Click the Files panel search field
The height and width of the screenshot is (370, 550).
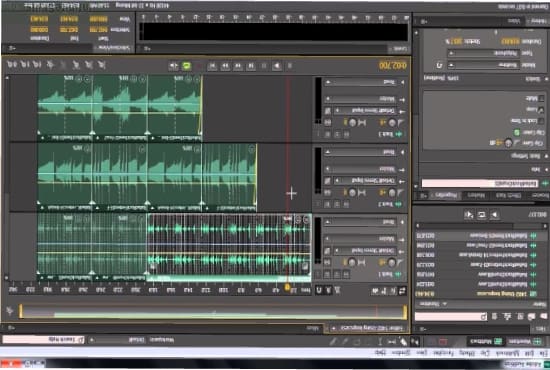(451, 317)
